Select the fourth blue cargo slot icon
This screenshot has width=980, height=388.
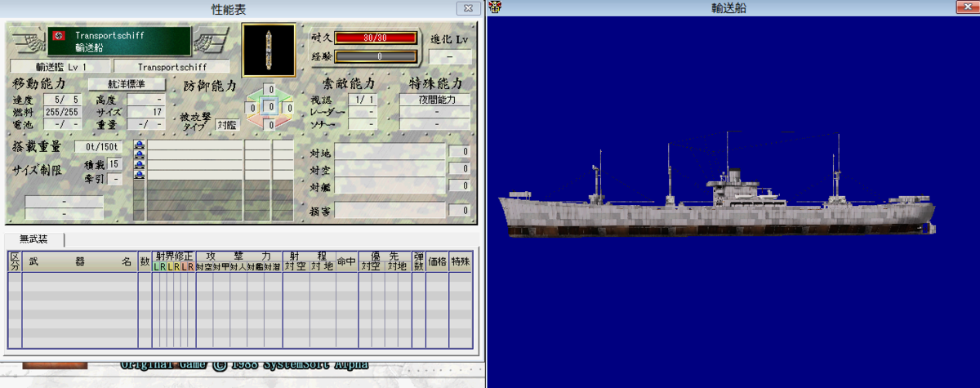pos(139,175)
